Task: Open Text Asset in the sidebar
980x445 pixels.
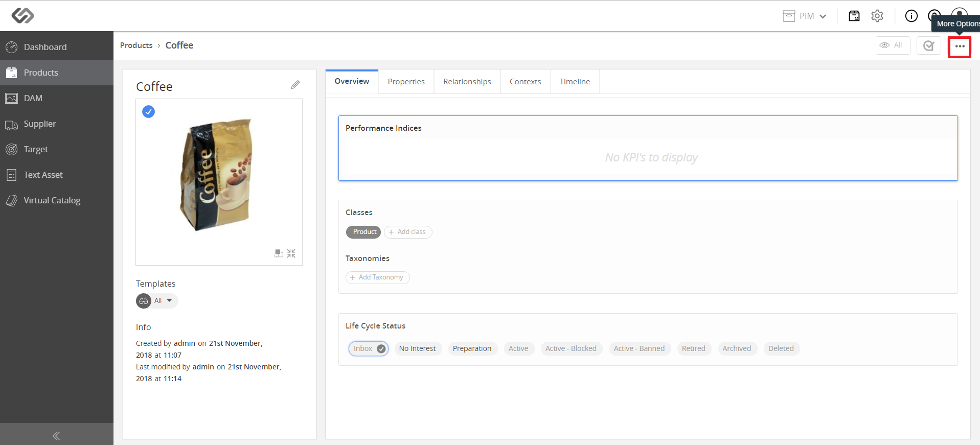Action: click(x=57, y=175)
